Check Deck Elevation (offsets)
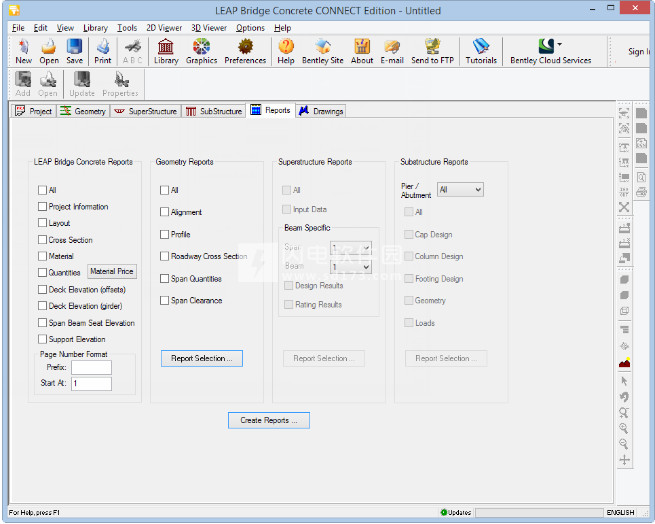Screen dimensions: 655x524 [42, 289]
